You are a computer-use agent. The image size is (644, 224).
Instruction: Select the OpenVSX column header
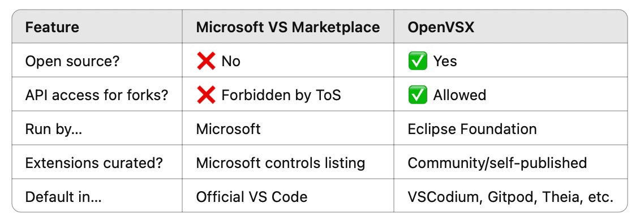click(441, 27)
